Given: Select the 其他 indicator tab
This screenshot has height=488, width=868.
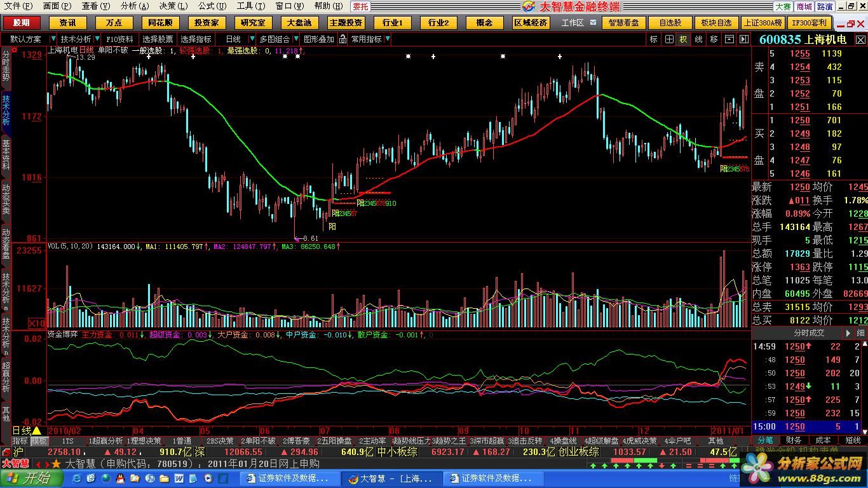Looking at the screenshot, I should point(715,440).
